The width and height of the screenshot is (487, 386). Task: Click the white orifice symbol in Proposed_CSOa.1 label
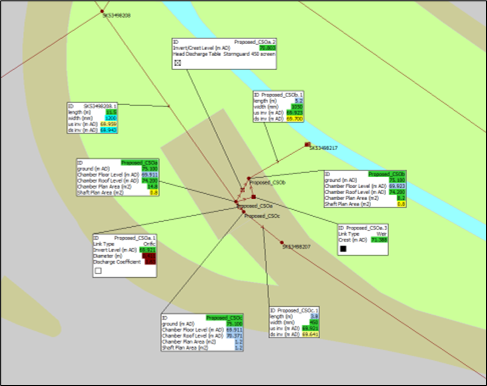coord(98,271)
